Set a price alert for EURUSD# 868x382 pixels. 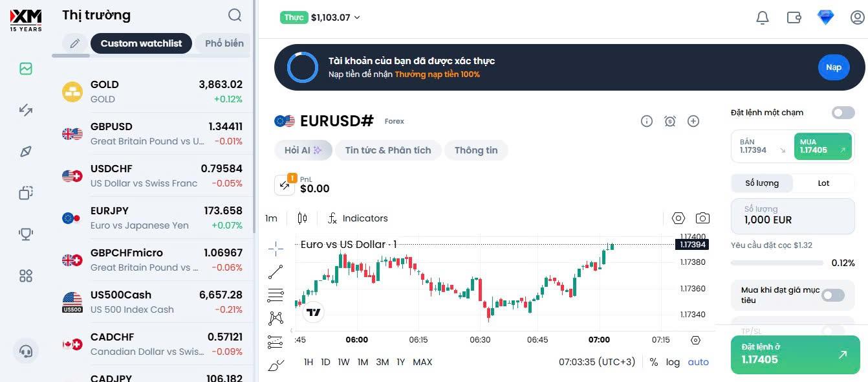pyautogui.click(x=670, y=121)
